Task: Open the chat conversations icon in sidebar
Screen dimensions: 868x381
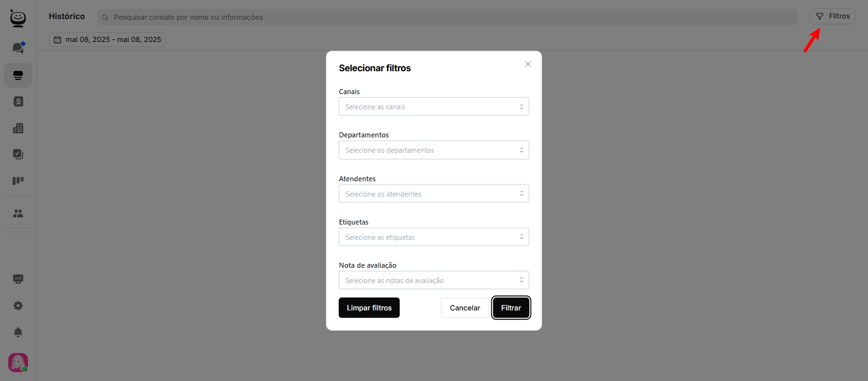Action: tap(18, 48)
